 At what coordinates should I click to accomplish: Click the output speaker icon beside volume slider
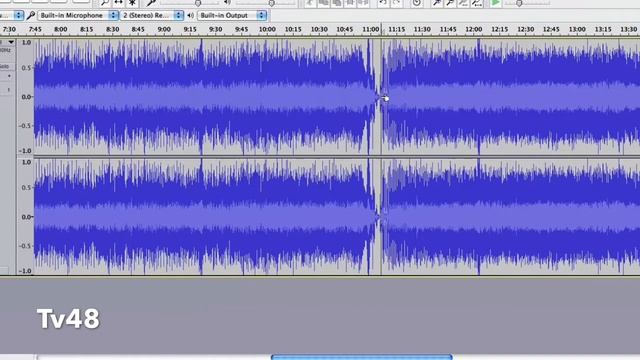227,3
